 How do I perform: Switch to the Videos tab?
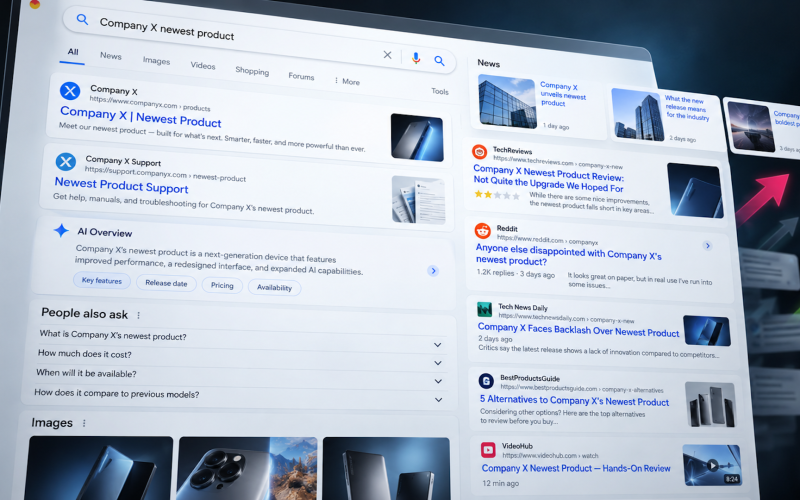click(x=203, y=66)
